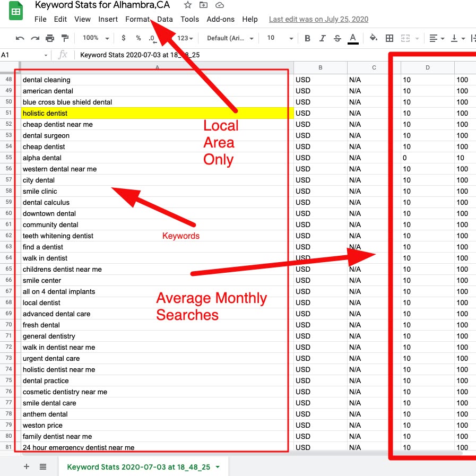Toggle italic formatting

click(323, 38)
